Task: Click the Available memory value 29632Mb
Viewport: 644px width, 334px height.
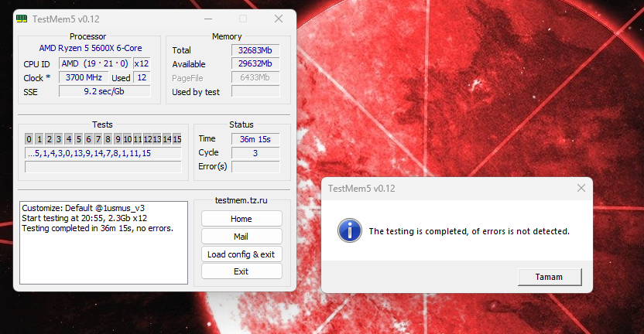Action: (x=255, y=63)
